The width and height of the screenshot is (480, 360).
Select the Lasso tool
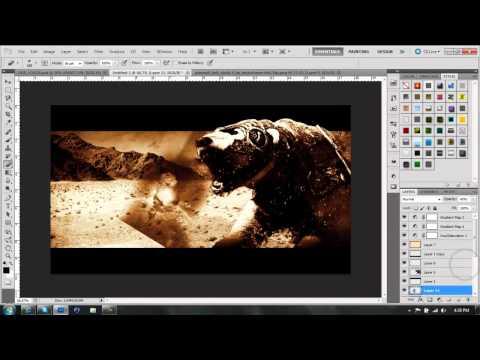[8, 98]
